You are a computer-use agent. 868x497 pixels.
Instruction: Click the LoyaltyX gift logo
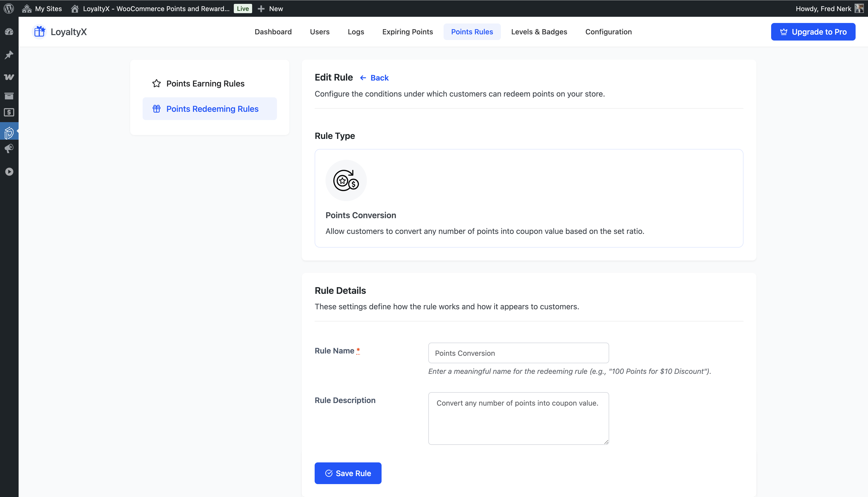pos(40,32)
